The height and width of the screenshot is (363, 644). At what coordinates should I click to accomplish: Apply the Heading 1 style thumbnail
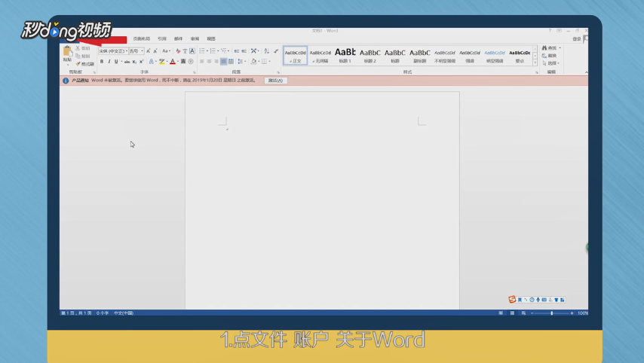point(345,56)
